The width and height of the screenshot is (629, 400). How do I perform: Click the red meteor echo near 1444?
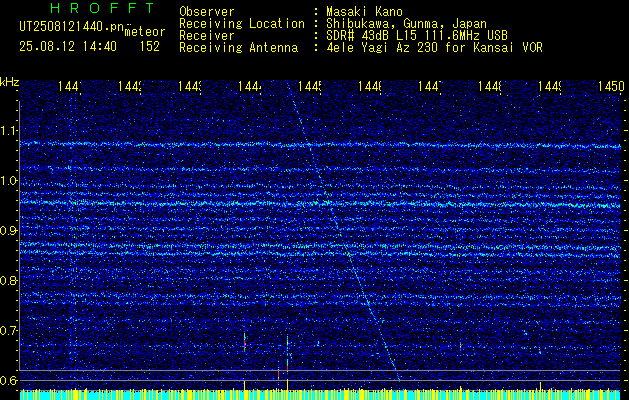(244, 344)
